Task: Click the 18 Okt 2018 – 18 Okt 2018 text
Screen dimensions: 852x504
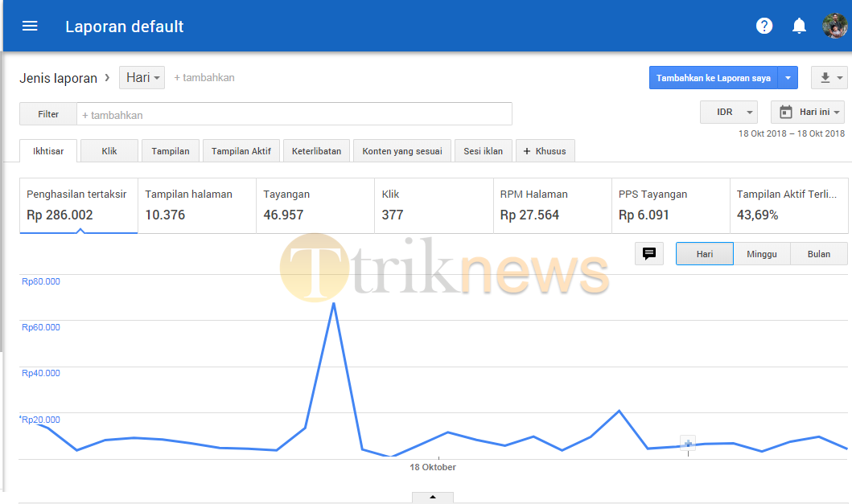Action: pyautogui.click(x=791, y=133)
